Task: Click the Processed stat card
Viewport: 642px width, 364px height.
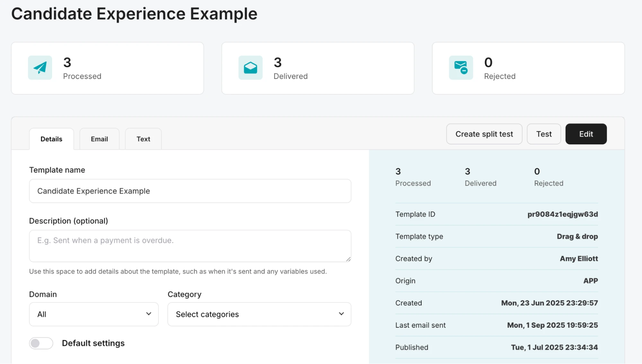Action: coord(107,68)
